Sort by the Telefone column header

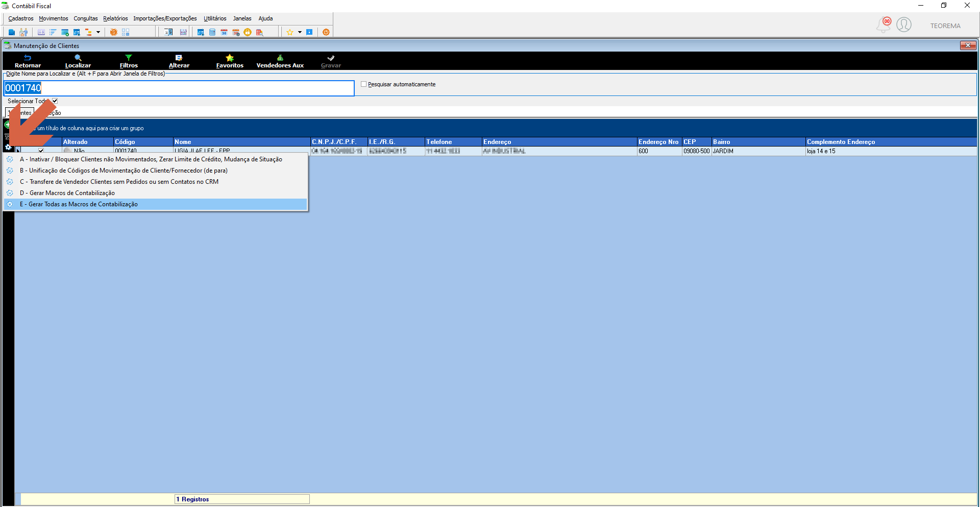coord(453,142)
